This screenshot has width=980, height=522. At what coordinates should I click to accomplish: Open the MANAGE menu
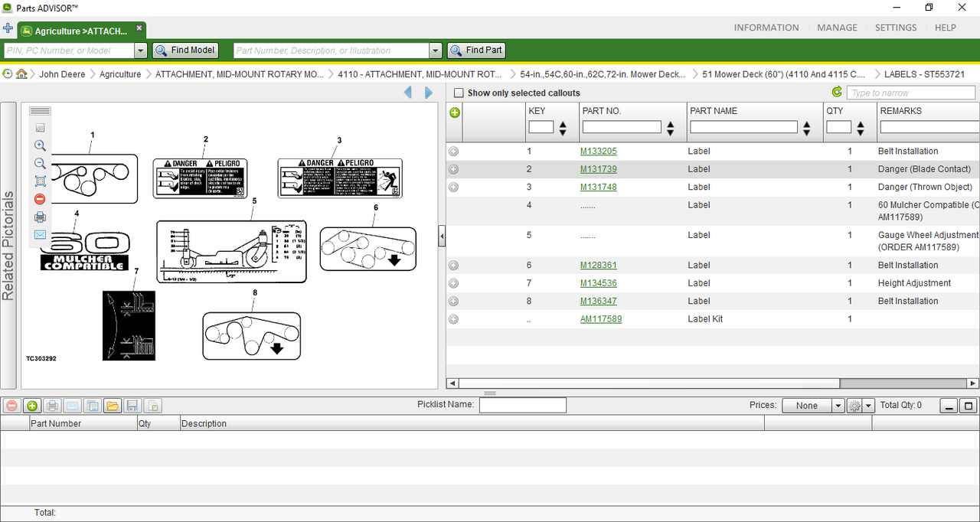838,28
